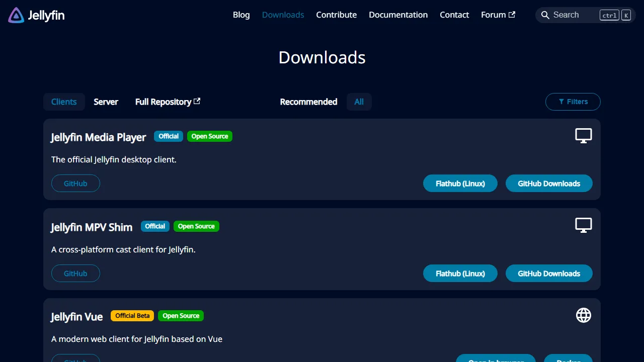Viewport: 644px width, 362px height.
Task: Click the external link icon beside Full Repository
Action: [x=198, y=101]
